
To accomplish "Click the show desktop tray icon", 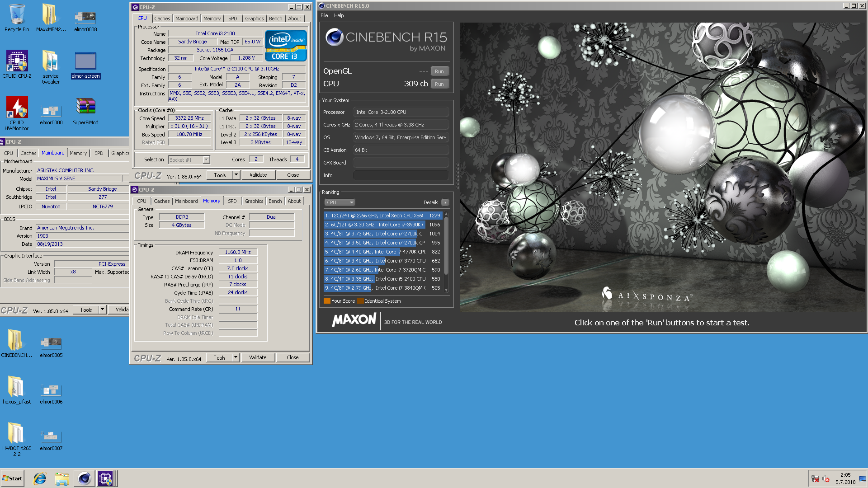I will (x=863, y=479).
